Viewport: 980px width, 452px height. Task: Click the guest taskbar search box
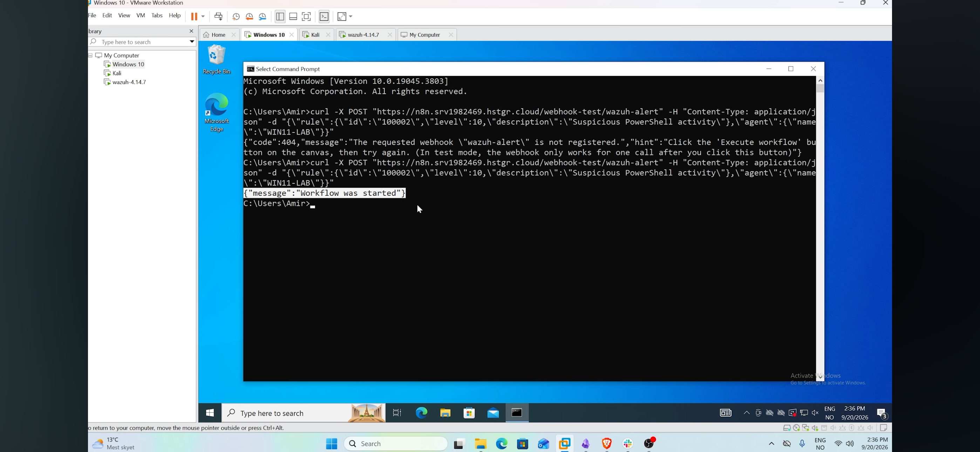(x=304, y=413)
